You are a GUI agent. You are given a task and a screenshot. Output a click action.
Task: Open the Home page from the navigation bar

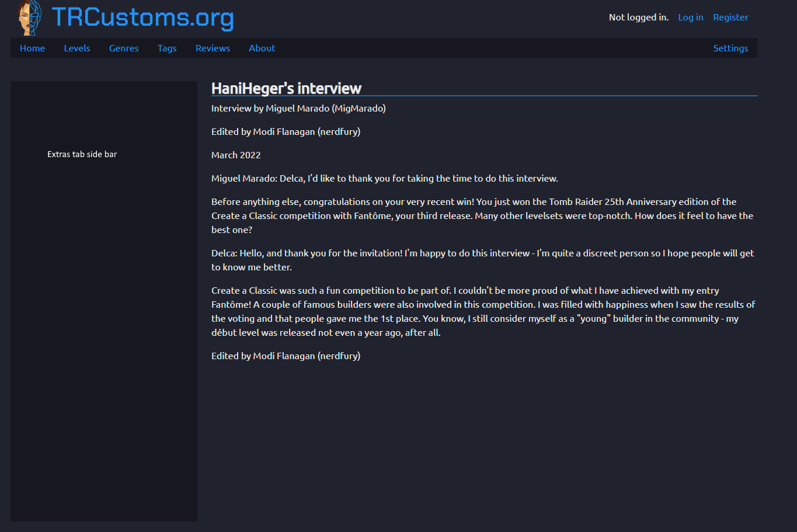[32, 48]
